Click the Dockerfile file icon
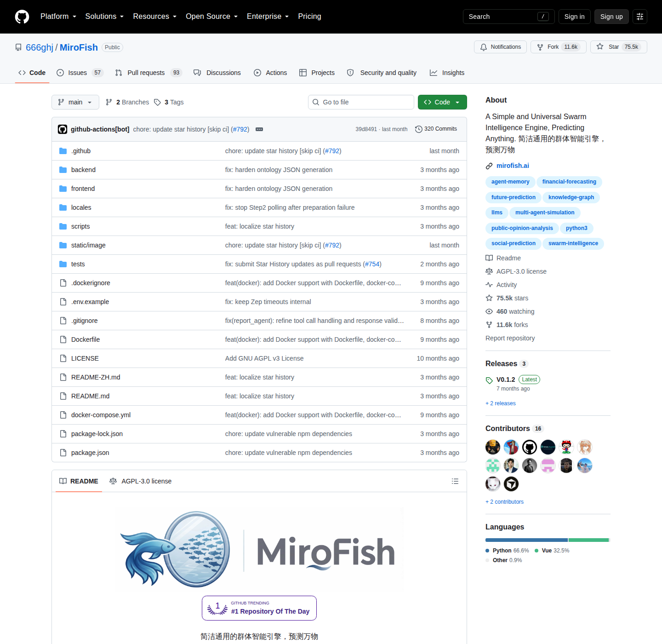The width and height of the screenshot is (662, 644). pos(63,339)
